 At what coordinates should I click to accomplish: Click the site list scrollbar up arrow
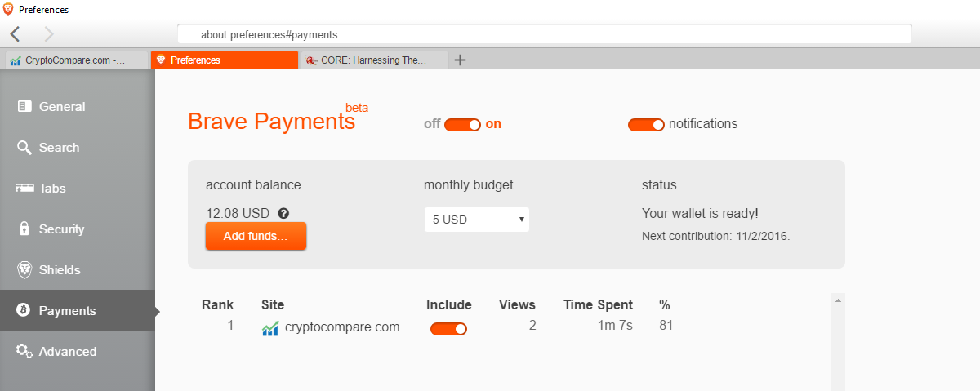click(x=837, y=301)
